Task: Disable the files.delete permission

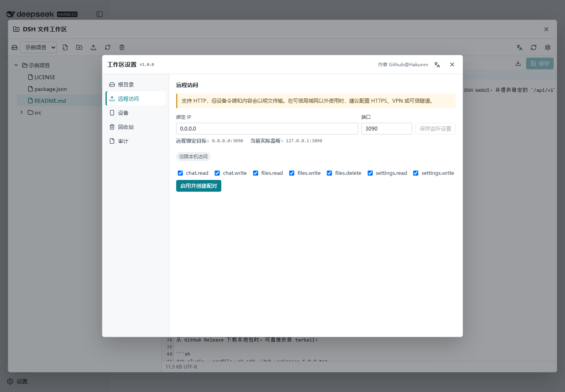Action: [329, 173]
